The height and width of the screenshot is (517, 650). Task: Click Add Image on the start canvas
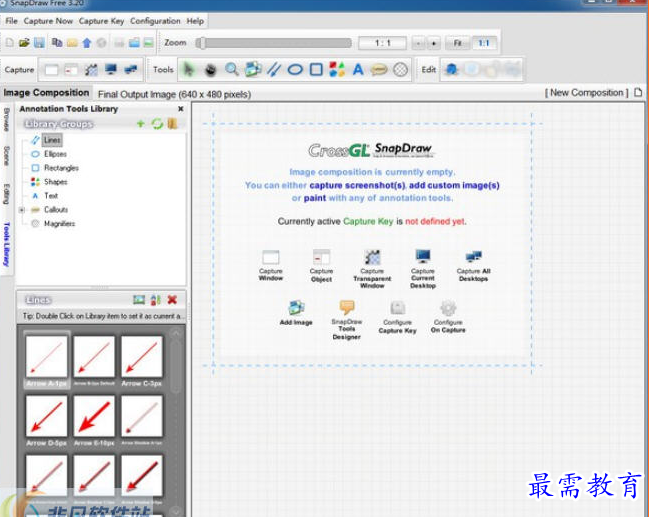coord(296,313)
